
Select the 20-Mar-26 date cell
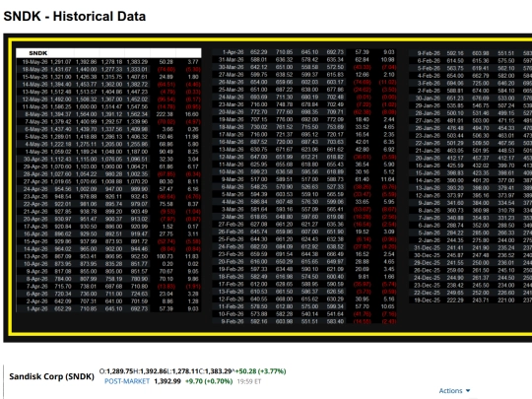click(x=232, y=111)
